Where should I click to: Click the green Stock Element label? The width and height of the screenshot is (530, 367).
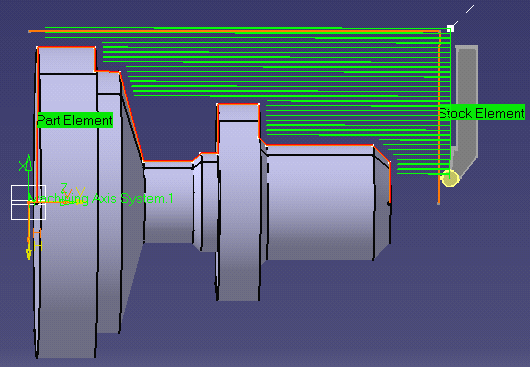(482, 113)
